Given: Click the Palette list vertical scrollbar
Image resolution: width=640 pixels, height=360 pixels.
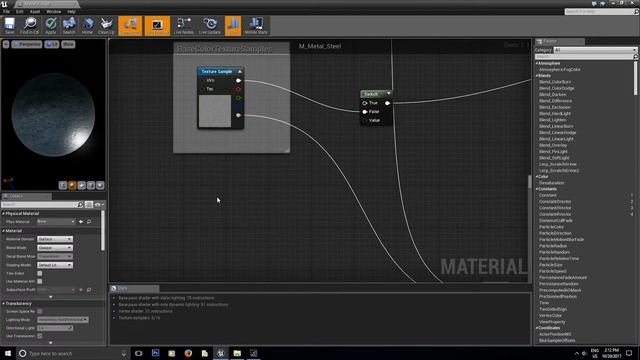Looking at the screenshot, I should pos(636,79).
